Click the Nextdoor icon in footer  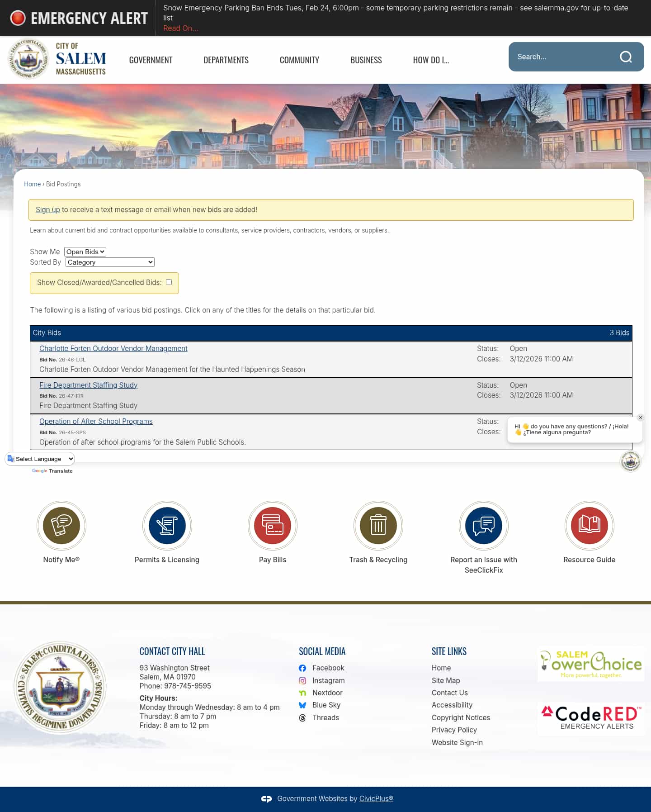[x=302, y=693]
